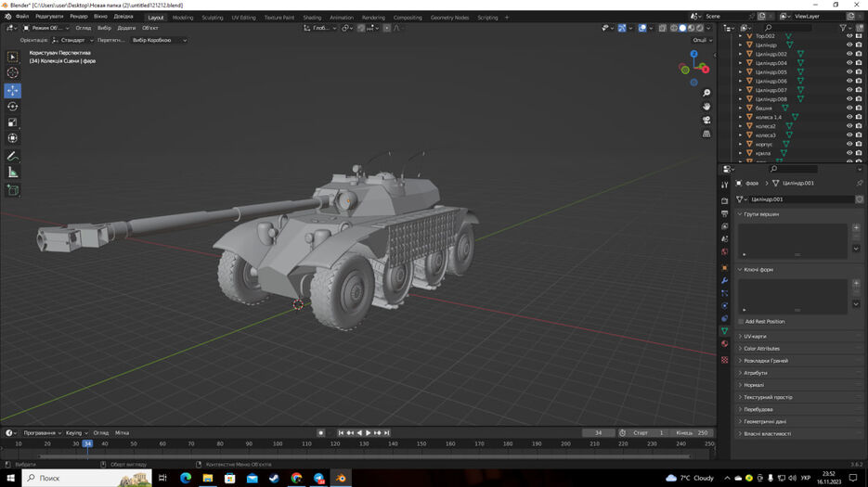This screenshot has height=487, width=868.
Task: Open File Explorer from taskbar
Action: (208, 478)
